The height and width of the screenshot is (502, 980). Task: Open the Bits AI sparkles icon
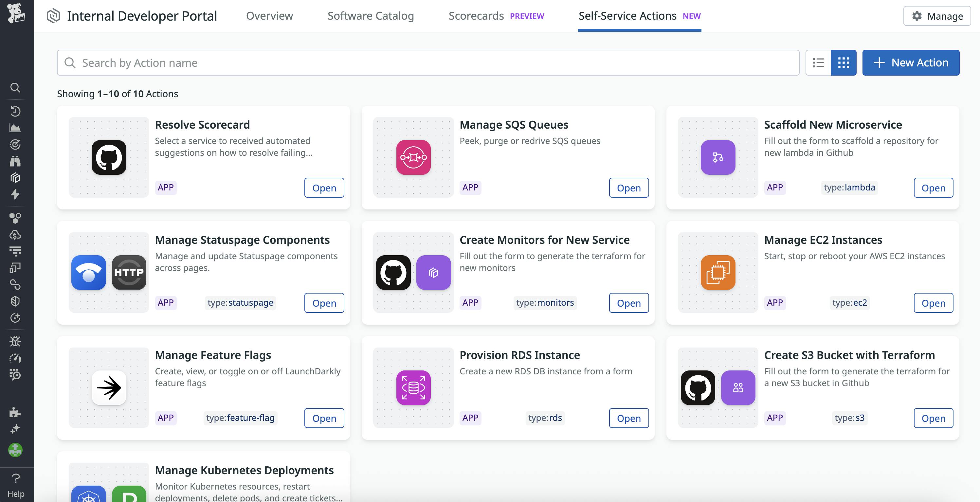click(15, 429)
